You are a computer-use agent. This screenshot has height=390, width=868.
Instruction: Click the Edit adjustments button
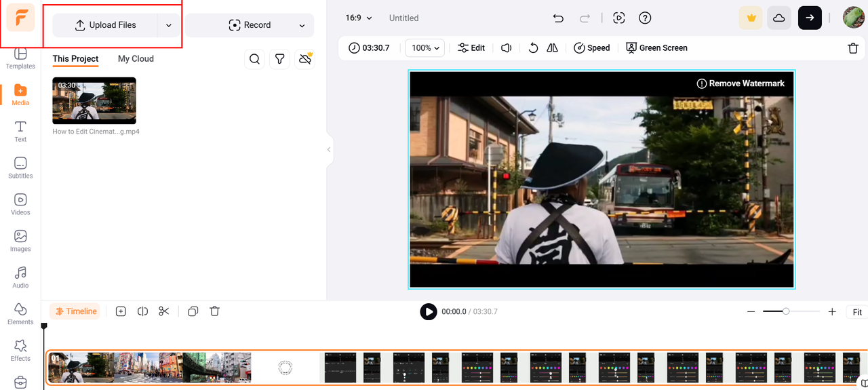coord(471,48)
